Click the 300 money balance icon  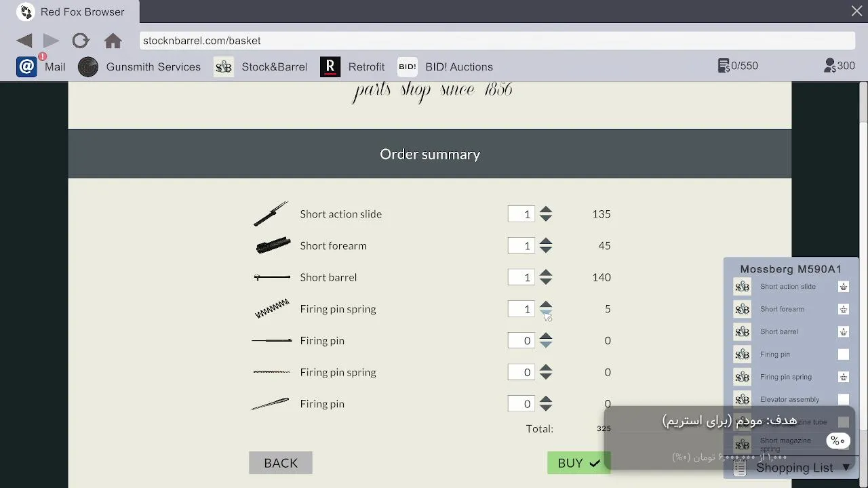click(x=829, y=66)
